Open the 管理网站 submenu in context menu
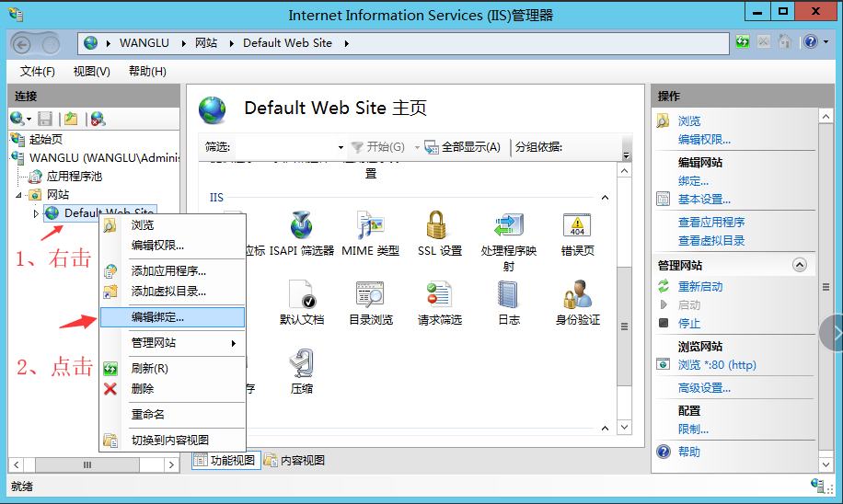The image size is (843, 504). pyautogui.click(x=173, y=343)
